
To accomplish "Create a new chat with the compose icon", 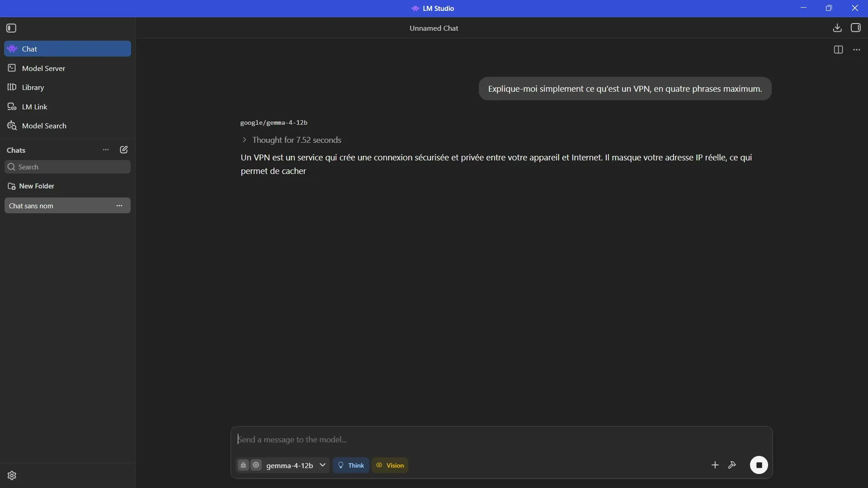I will [124, 150].
